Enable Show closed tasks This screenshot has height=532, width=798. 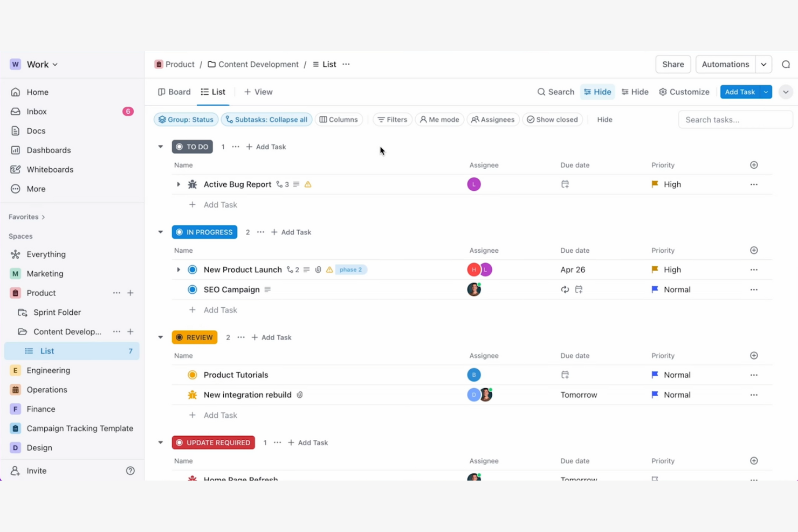tap(553, 119)
